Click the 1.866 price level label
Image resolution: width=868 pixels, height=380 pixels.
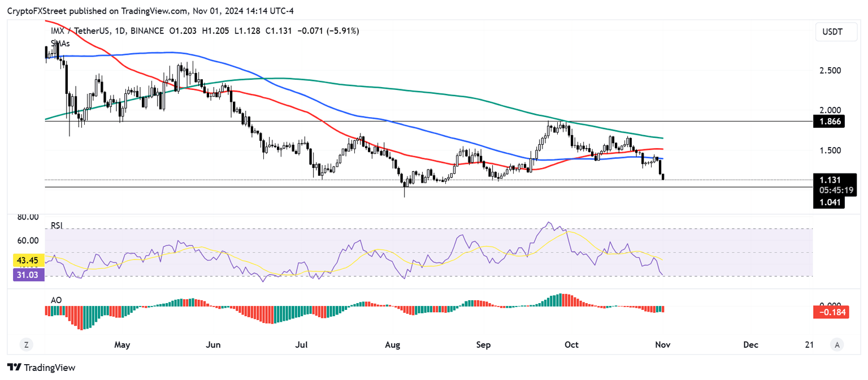coord(829,120)
